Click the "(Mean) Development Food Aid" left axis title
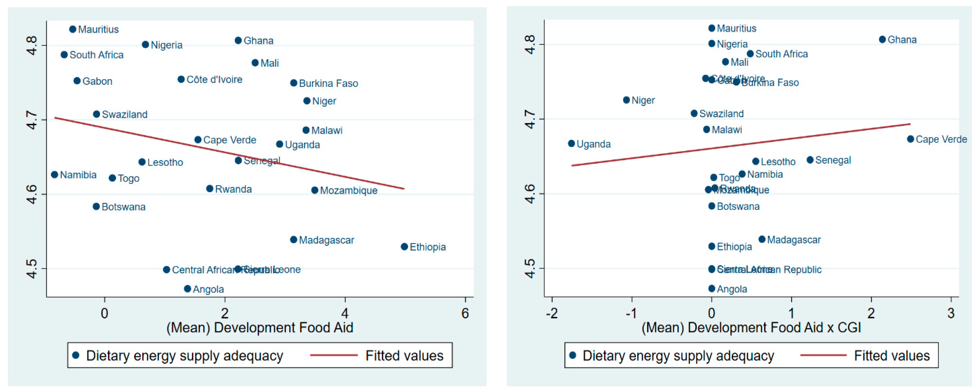Image resolution: width=980 pixels, height=392 pixels. coord(259,327)
